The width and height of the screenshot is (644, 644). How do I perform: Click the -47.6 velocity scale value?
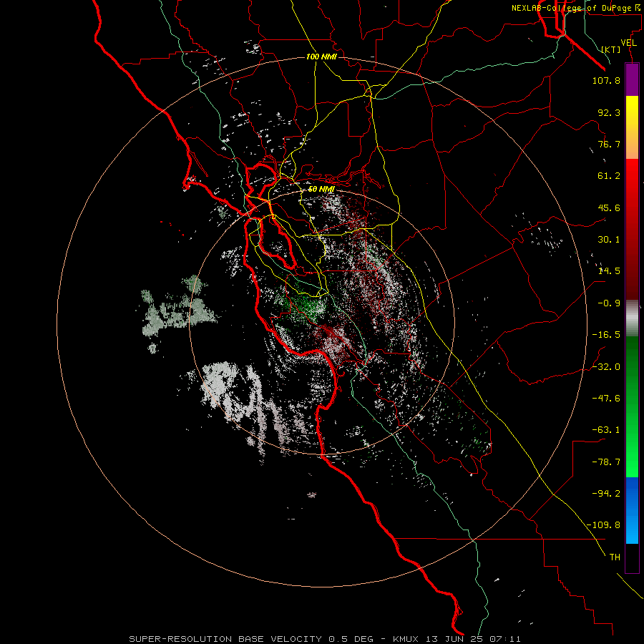(606, 399)
